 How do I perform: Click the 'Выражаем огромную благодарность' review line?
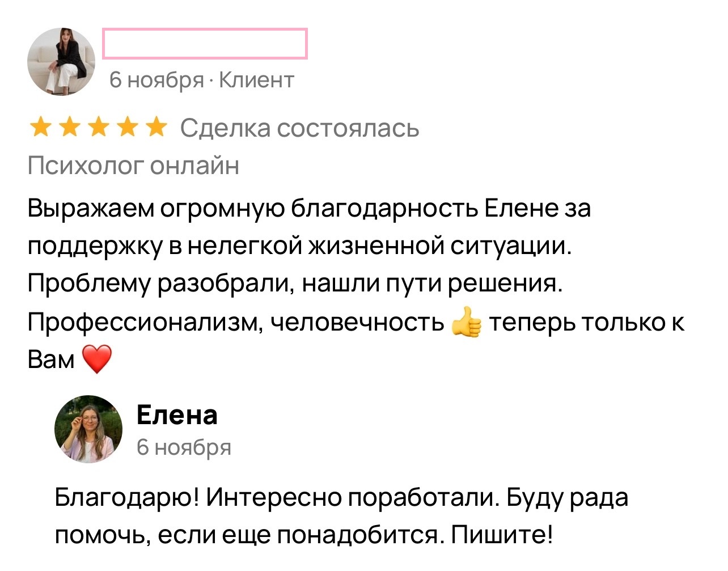pos(309,208)
